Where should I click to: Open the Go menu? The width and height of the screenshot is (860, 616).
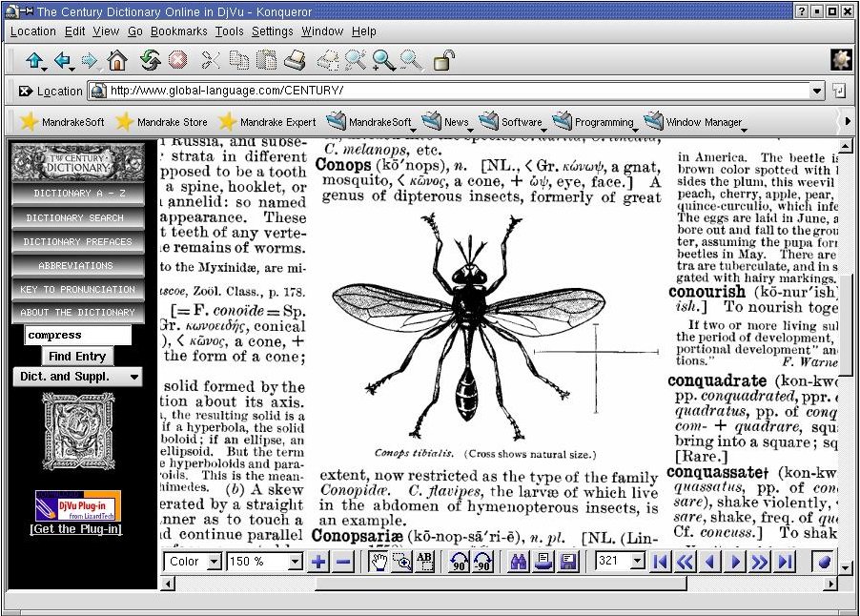[x=135, y=31]
